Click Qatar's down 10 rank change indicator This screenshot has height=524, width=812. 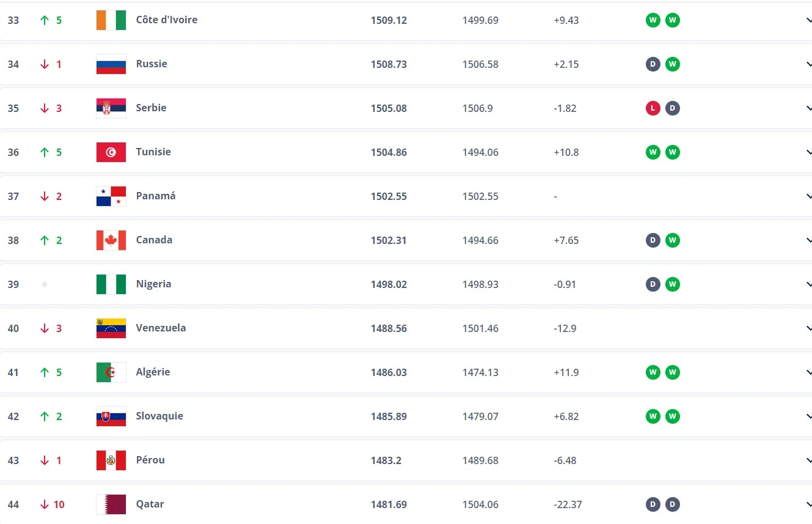pyautogui.click(x=53, y=504)
